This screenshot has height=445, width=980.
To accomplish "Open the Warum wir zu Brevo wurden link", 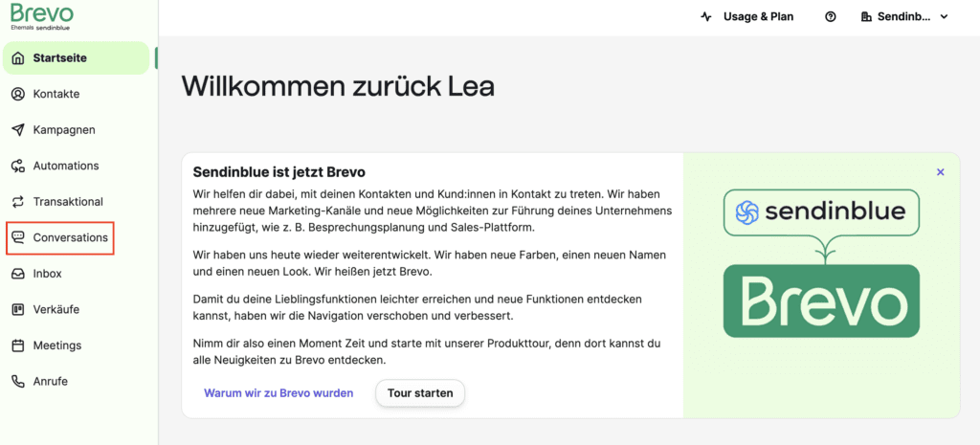I will coord(278,393).
